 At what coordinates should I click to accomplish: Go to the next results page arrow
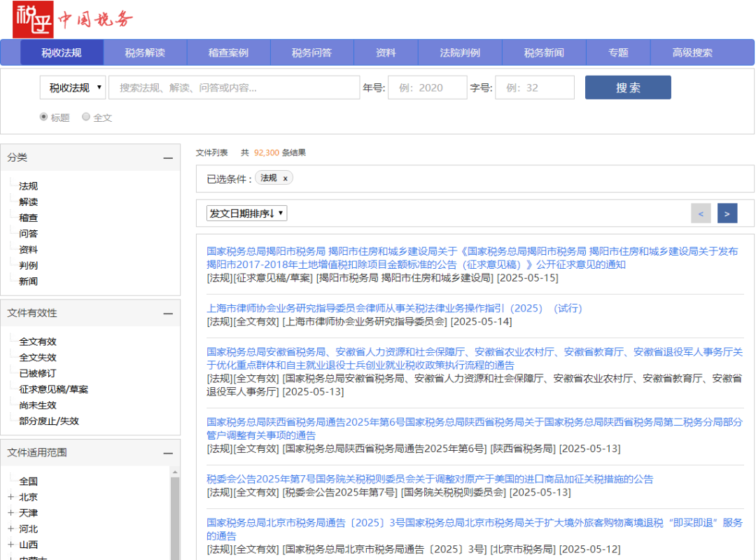(x=727, y=213)
